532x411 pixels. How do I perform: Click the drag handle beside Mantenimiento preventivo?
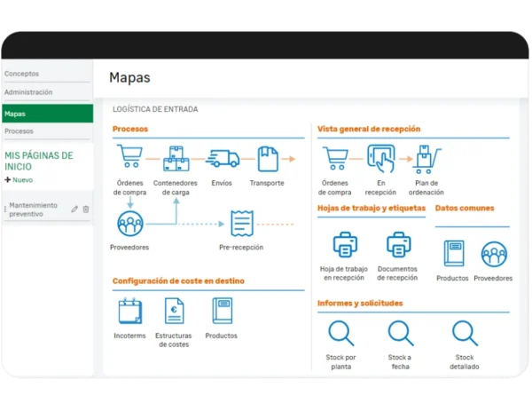click(x=5, y=209)
